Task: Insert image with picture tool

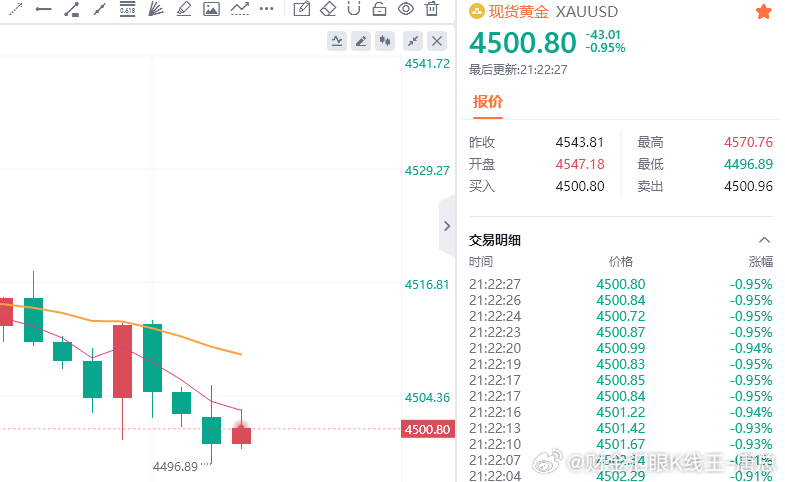Action: [211, 9]
